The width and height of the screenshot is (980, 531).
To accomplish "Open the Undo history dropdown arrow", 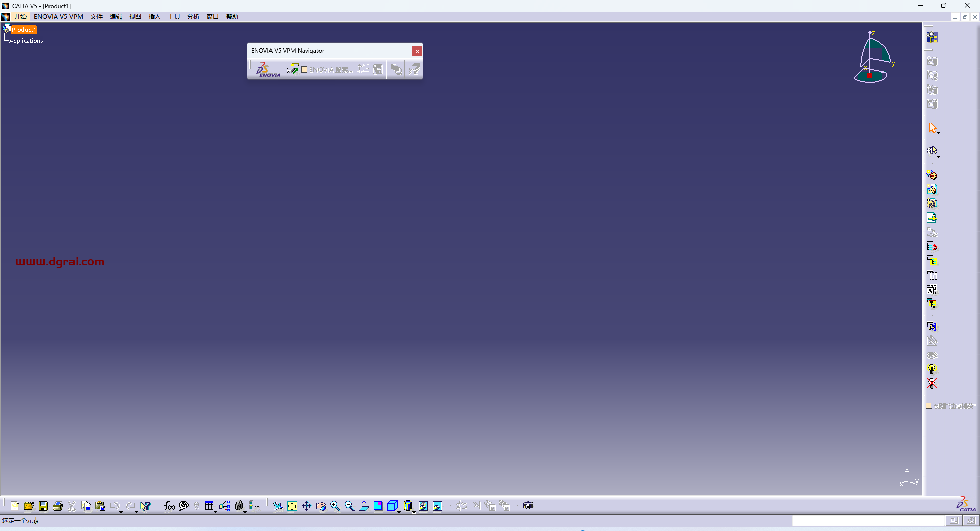I will point(121,511).
